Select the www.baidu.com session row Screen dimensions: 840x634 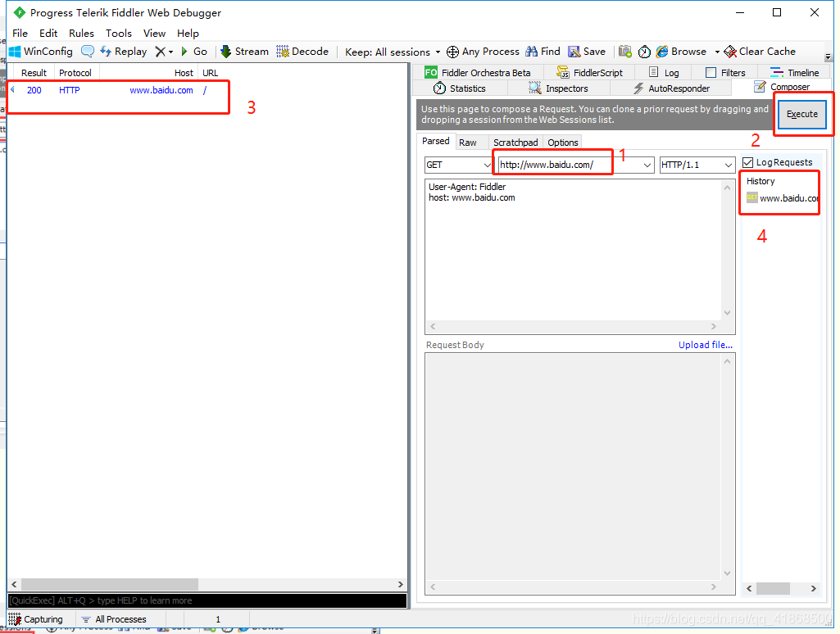pos(207,90)
